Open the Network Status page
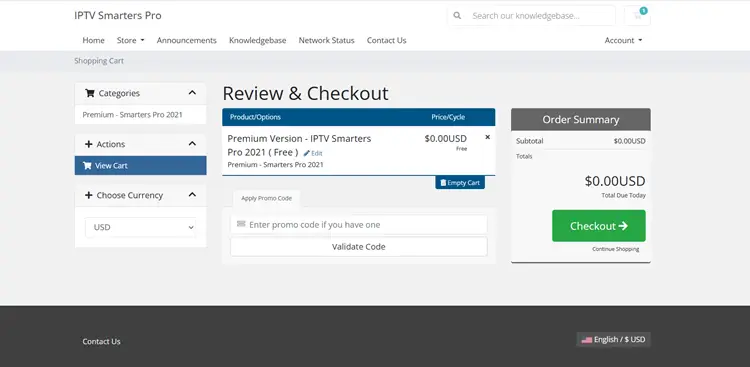The width and height of the screenshot is (750, 367). [x=327, y=40]
